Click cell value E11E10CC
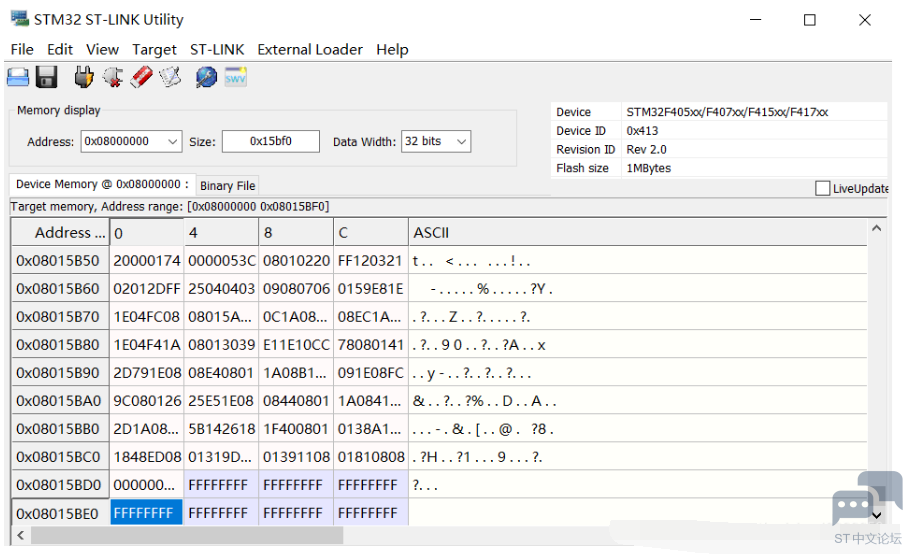This screenshot has width=911, height=554. (x=296, y=345)
